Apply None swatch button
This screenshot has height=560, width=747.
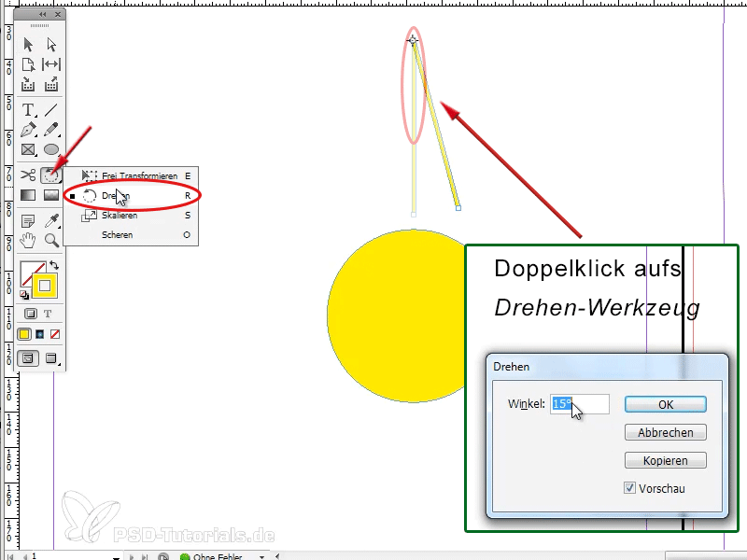pos(55,334)
